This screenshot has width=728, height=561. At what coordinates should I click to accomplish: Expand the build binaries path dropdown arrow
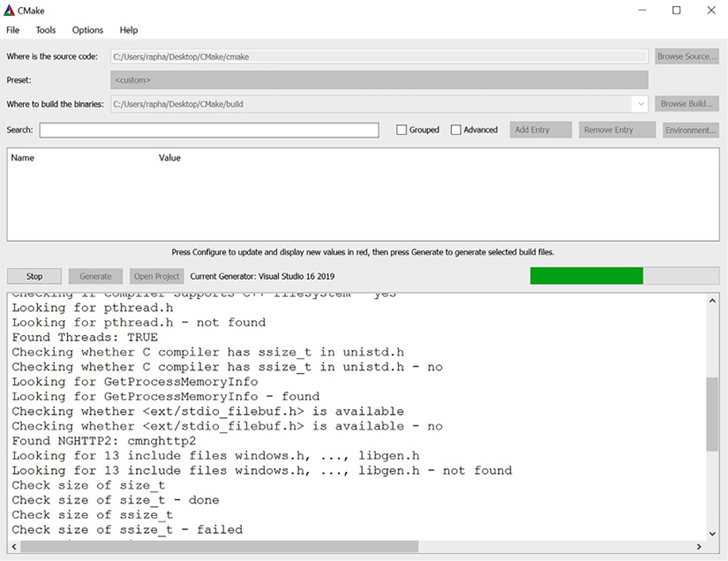pyautogui.click(x=641, y=104)
